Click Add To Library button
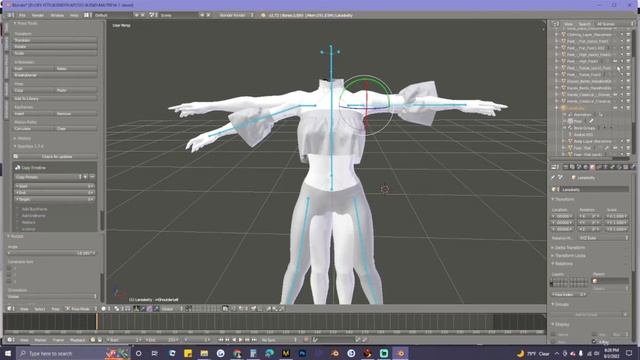Viewport: 640px width, 360px height. (55, 98)
